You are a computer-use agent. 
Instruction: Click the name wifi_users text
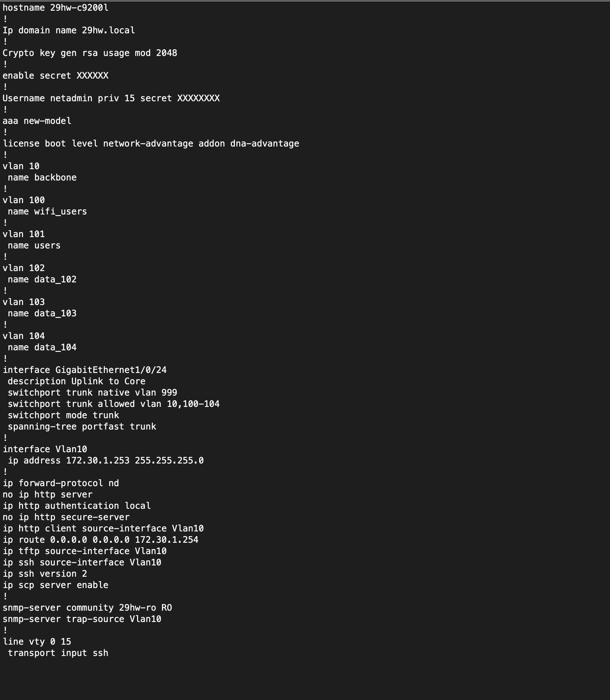tap(47, 211)
